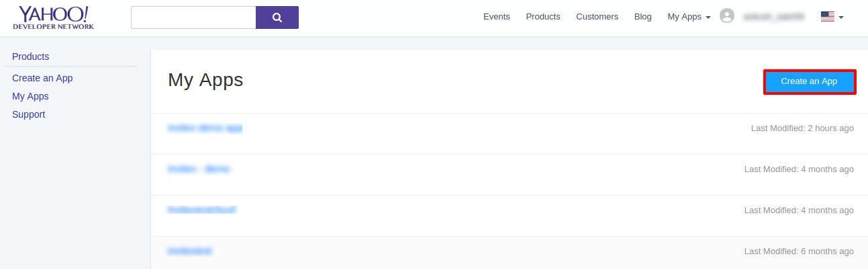Go to Products in the top navigation bar
The height and width of the screenshot is (269, 868).
click(542, 17)
